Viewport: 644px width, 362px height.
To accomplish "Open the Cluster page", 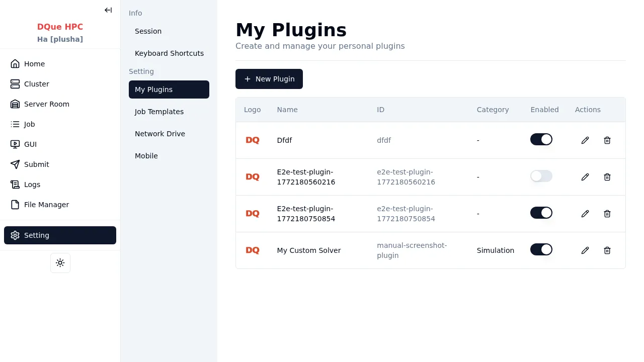I will pos(37,84).
